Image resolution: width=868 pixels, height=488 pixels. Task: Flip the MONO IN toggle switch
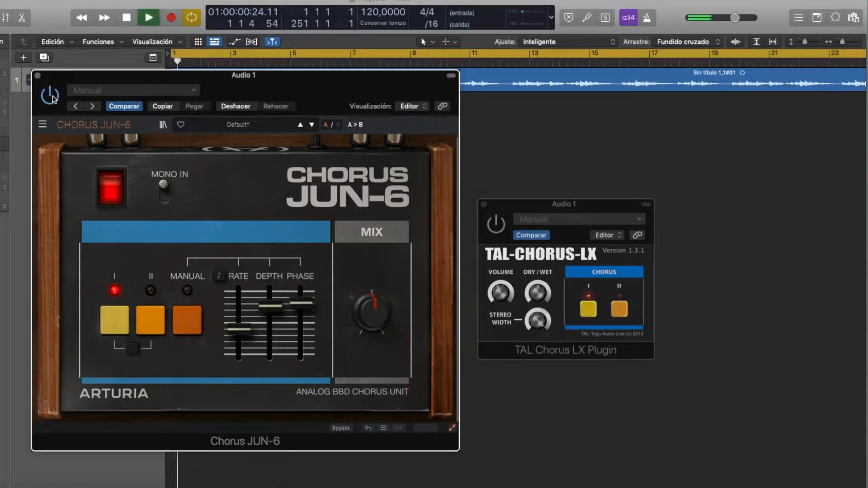coord(164,190)
